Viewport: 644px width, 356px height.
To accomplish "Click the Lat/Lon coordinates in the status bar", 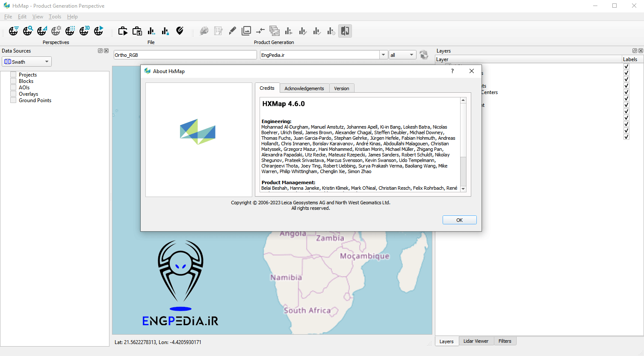I will pyautogui.click(x=158, y=342).
